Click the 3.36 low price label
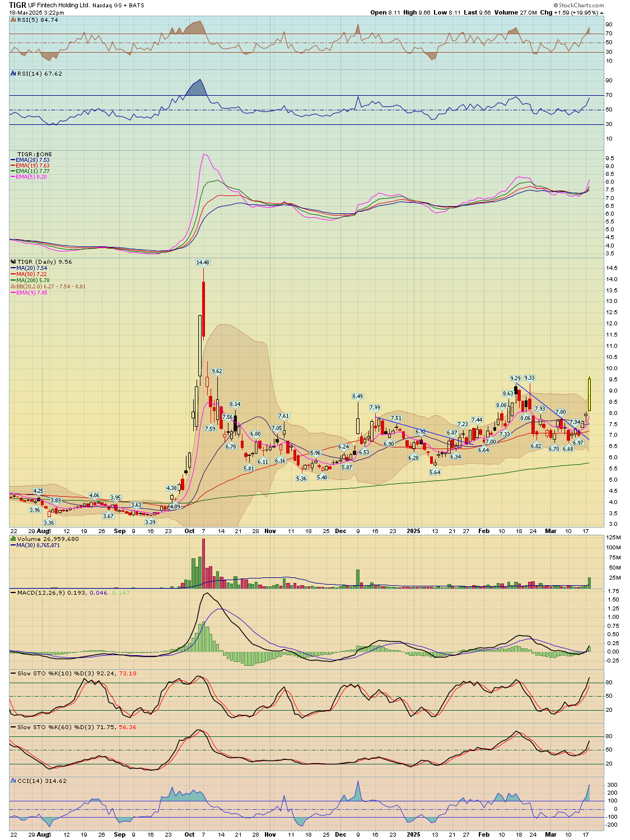This screenshot has width=630, height=840. [x=49, y=522]
